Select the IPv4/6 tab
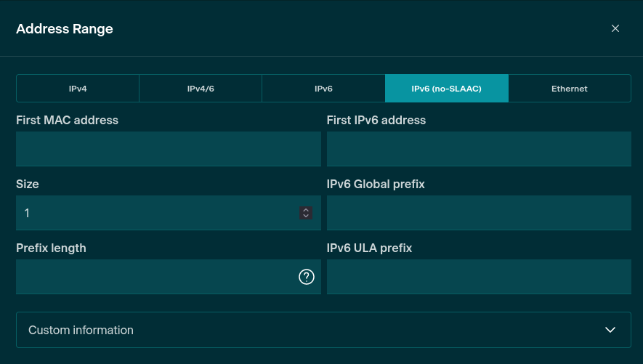The width and height of the screenshot is (643, 364). (201, 89)
